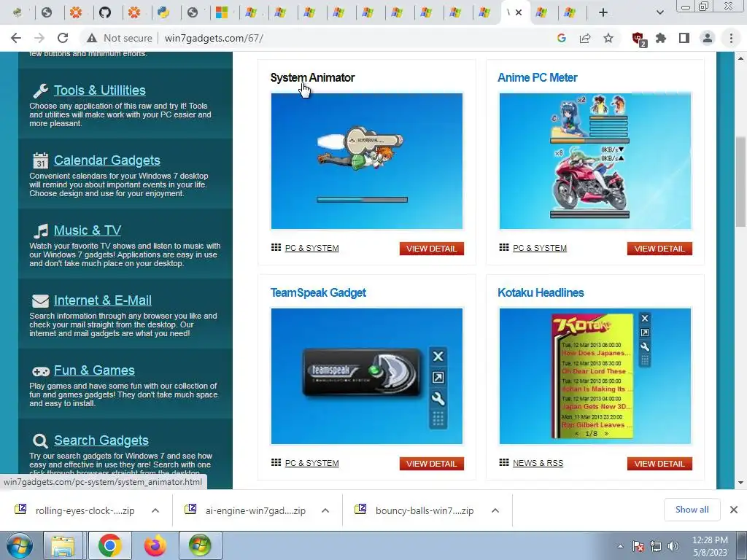Click the System Animator preview image
Viewport: 747px width, 560px height.
tap(367, 161)
